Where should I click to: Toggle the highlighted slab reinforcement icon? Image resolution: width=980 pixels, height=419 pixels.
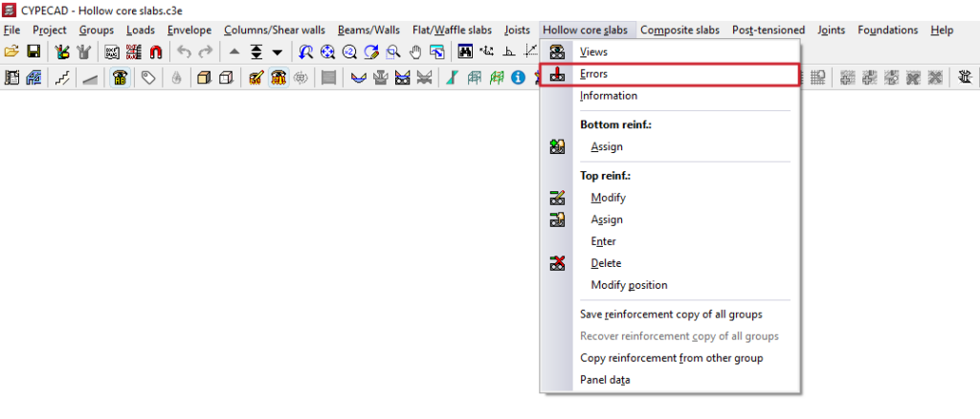tap(279, 77)
